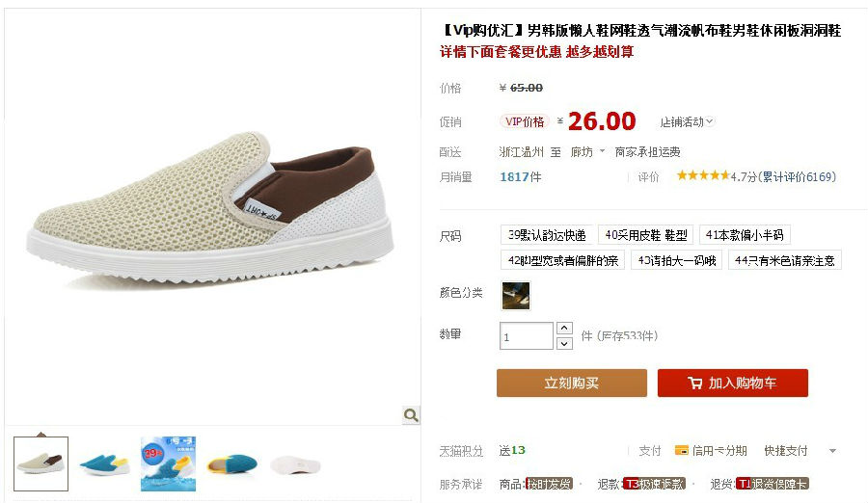Open the 廊坊 delivery destination dropdown
Viewport: 868px width, 503px height.
click(586, 151)
